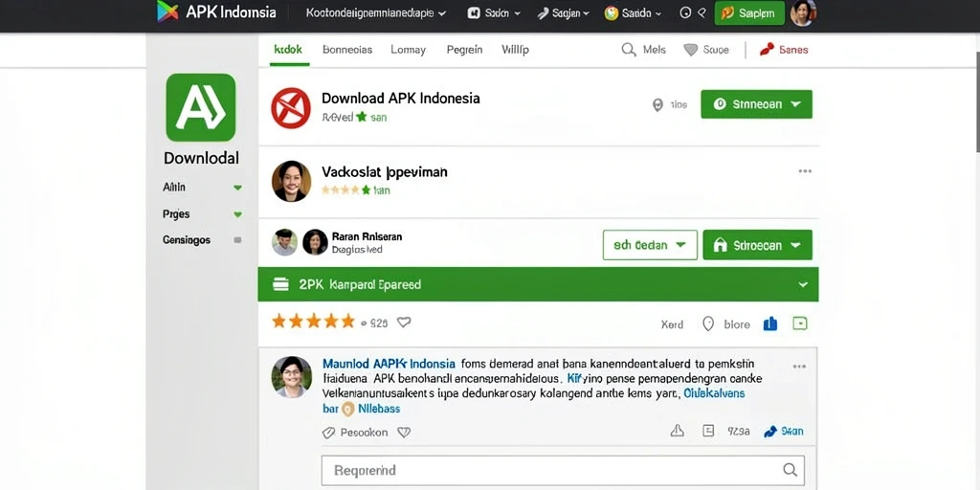This screenshot has width=980, height=490.
Task: Click the warning triangle icon under review
Action: 677,431
